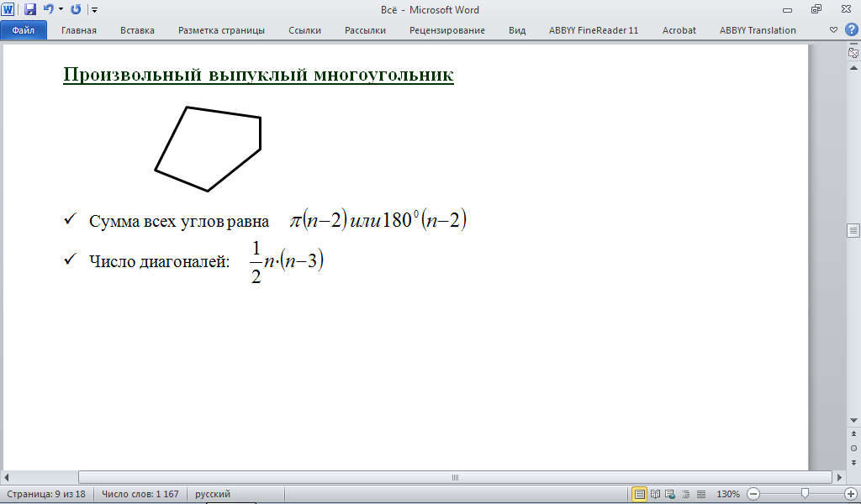
Task: Restore down the Word window
Action: 816,9
